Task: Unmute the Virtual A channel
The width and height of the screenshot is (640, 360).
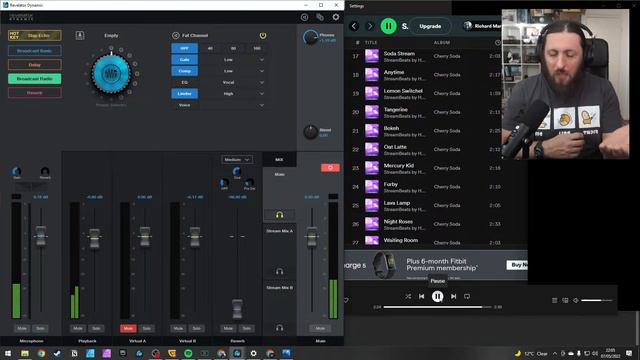Action: click(x=128, y=328)
